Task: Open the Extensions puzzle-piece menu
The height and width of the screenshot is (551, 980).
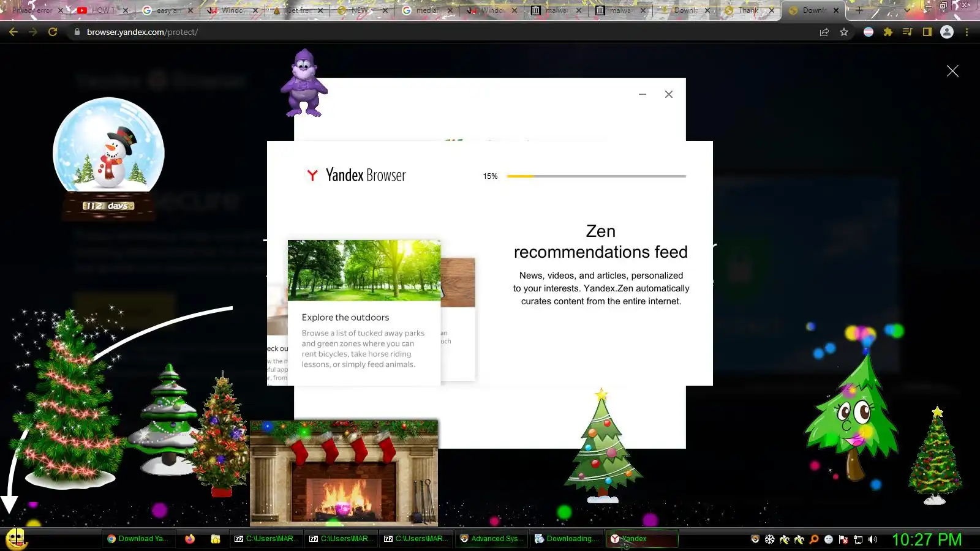Action: (888, 32)
